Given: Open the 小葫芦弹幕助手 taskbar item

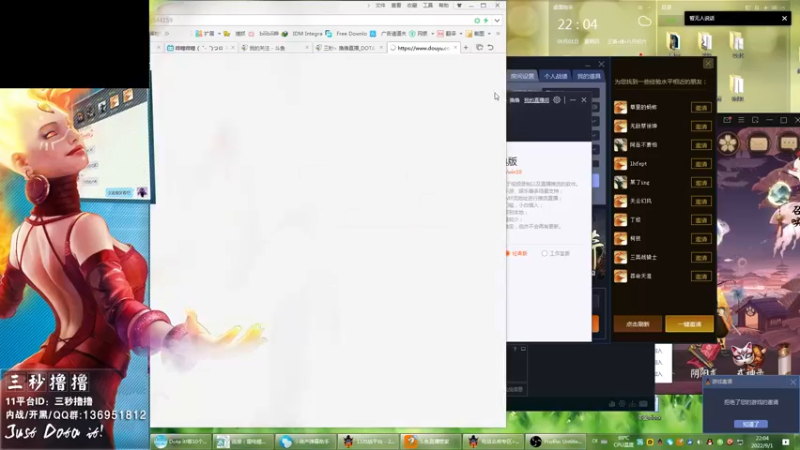Looking at the screenshot, I should coord(306,441).
